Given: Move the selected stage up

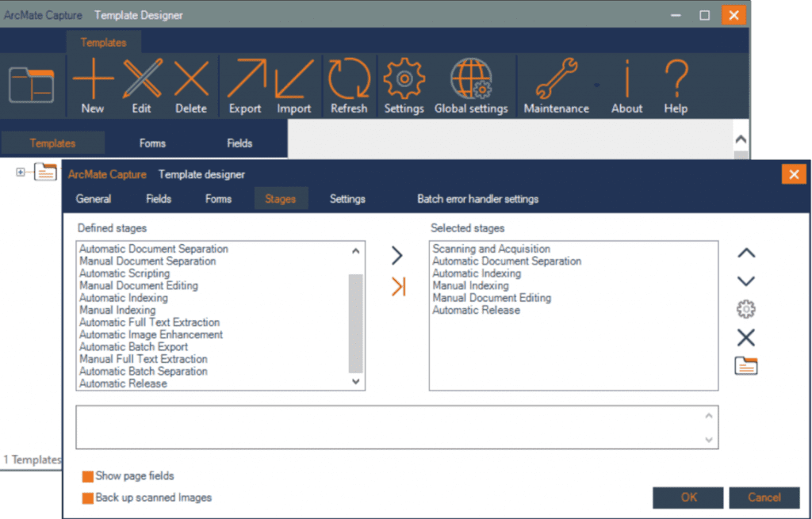Looking at the screenshot, I should [746, 254].
